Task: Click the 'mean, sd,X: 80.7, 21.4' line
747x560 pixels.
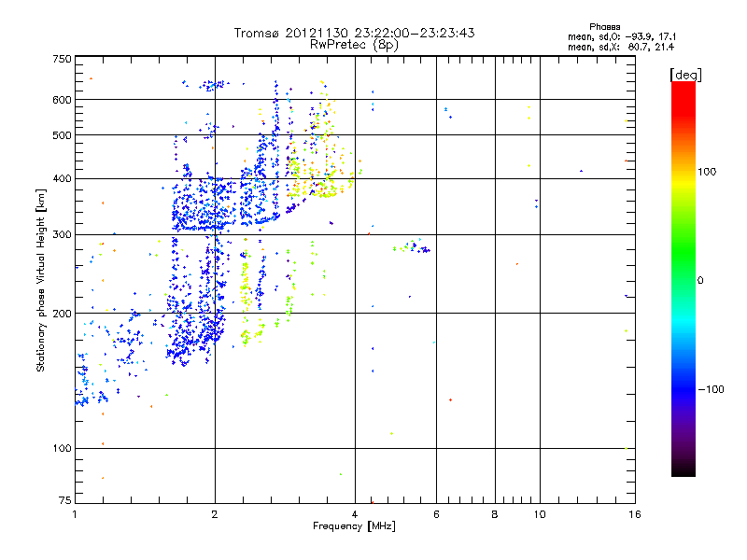Action: pyautogui.click(x=621, y=48)
